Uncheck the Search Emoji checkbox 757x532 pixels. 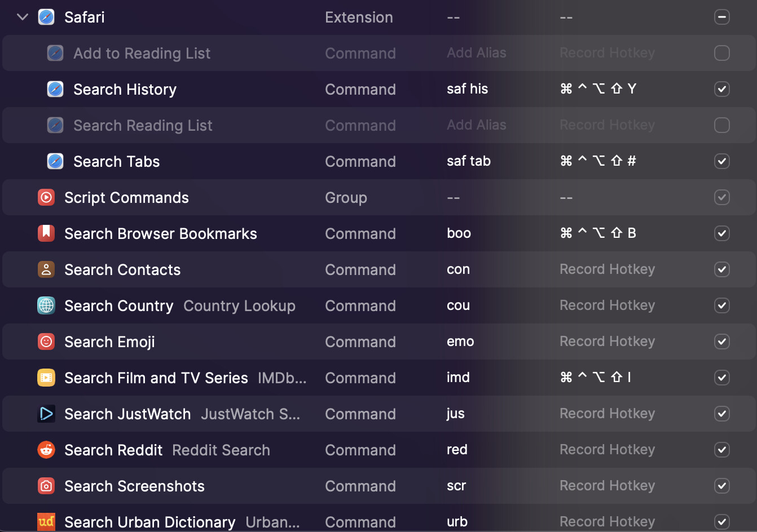pyautogui.click(x=721, y=342)
